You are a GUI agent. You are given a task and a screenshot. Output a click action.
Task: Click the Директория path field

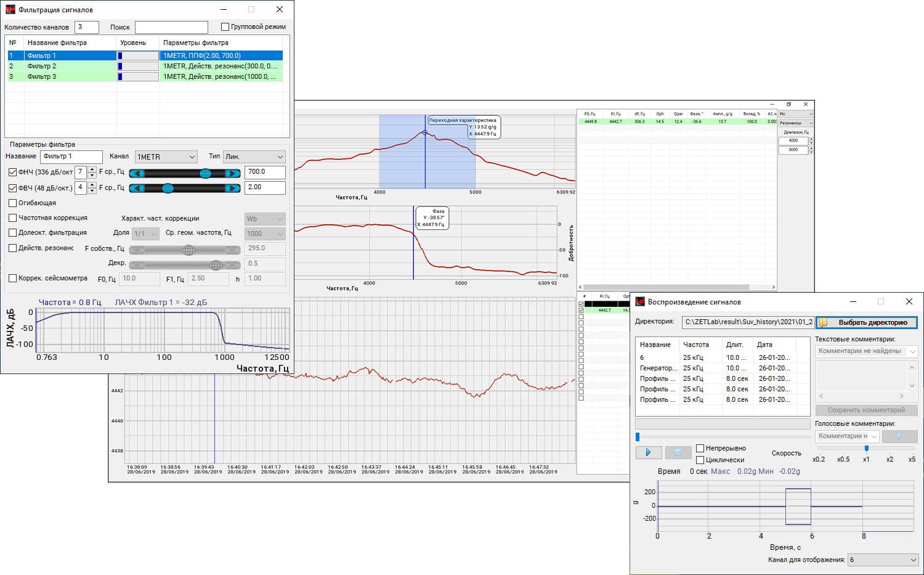748,322
